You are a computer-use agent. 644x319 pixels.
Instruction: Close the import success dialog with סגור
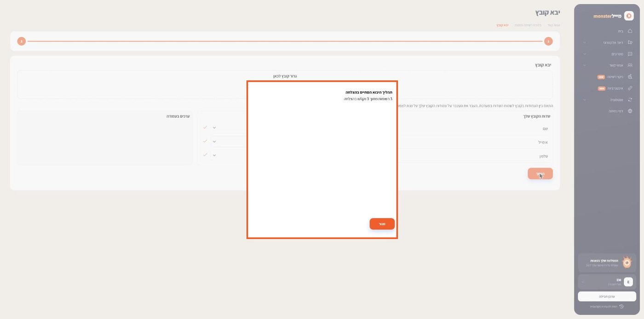tap(382, 224)
